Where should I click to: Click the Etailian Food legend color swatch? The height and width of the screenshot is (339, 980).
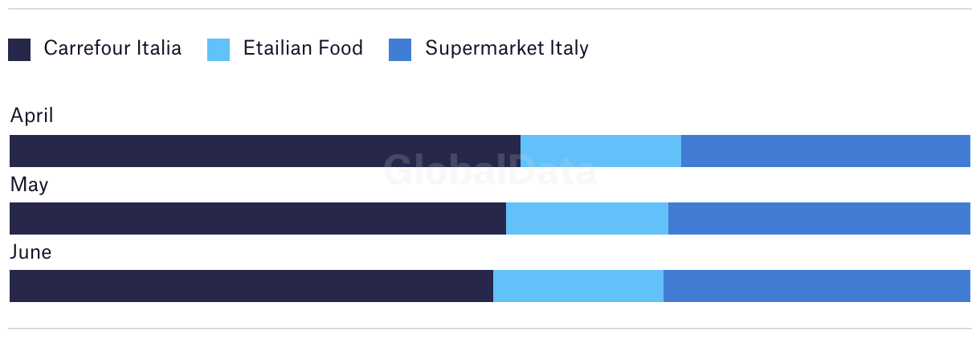pyautogui.click(x=218, y=50)
